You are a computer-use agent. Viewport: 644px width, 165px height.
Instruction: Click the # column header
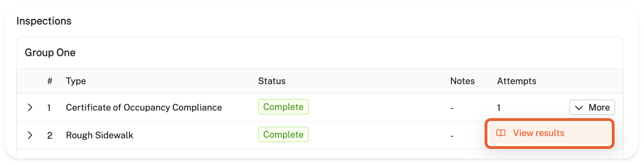coord(50,81)
